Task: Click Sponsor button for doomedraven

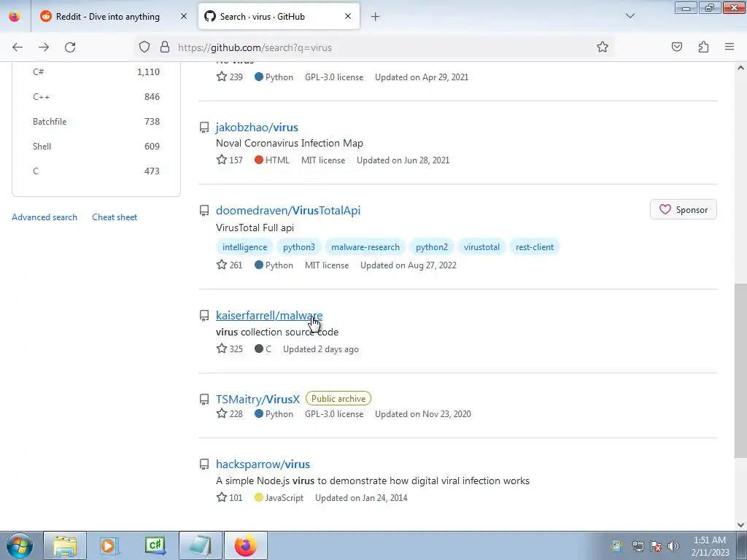Action: 683,209
